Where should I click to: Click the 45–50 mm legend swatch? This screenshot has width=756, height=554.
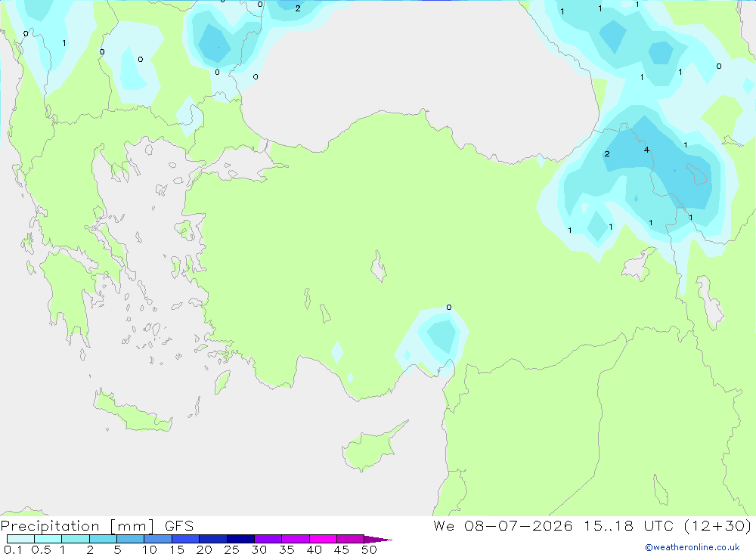click(351, 539)
